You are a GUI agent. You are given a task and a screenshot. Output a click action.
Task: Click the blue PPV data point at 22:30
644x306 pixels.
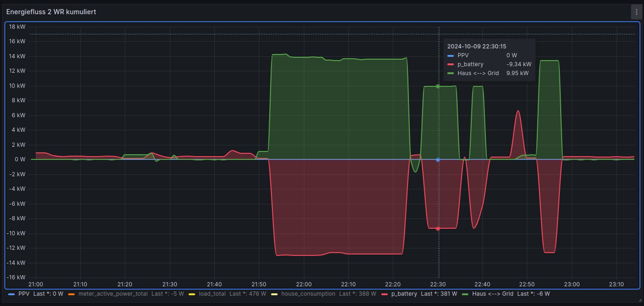(438, 160)
